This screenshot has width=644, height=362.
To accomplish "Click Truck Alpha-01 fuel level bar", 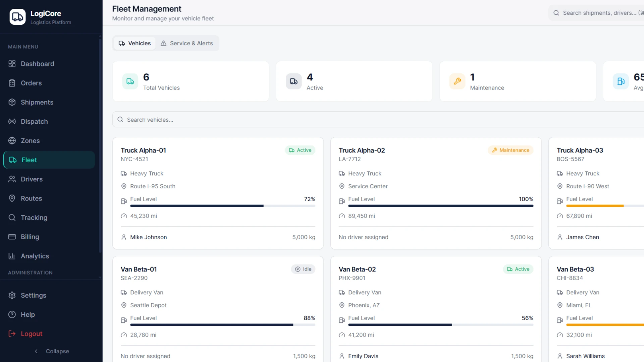I will [223, 206].
